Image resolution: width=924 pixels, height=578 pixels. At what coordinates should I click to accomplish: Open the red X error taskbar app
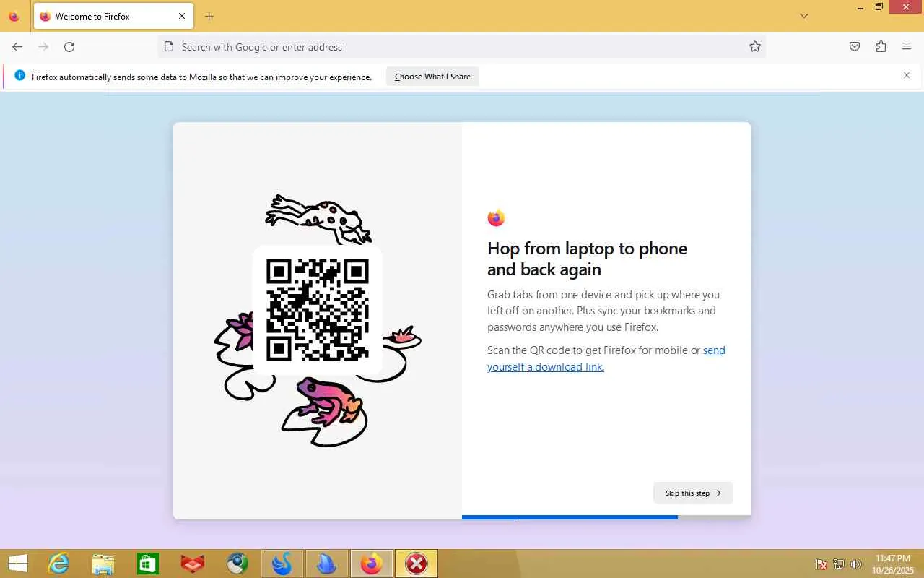tap(417, 564)
